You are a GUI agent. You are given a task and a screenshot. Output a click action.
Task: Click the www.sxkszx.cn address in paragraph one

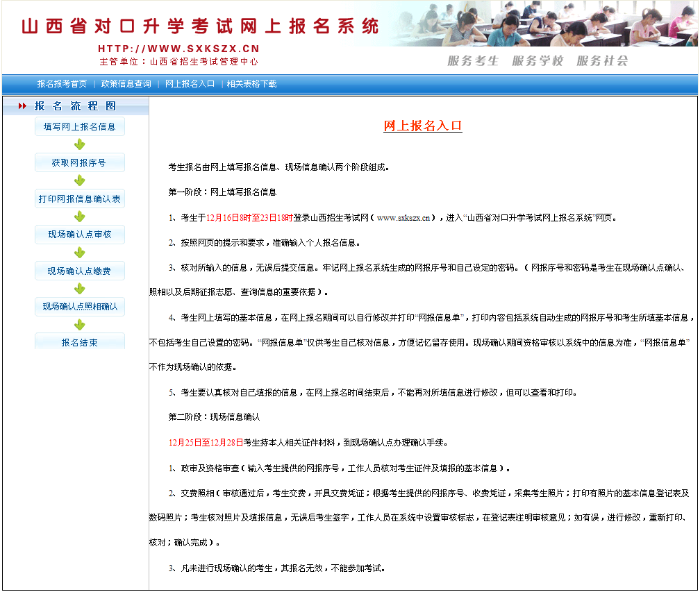tap(403, 217)
